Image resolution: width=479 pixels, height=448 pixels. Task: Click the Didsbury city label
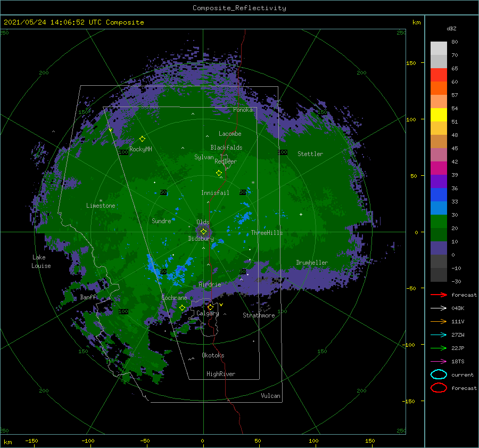tap(201, 239)
